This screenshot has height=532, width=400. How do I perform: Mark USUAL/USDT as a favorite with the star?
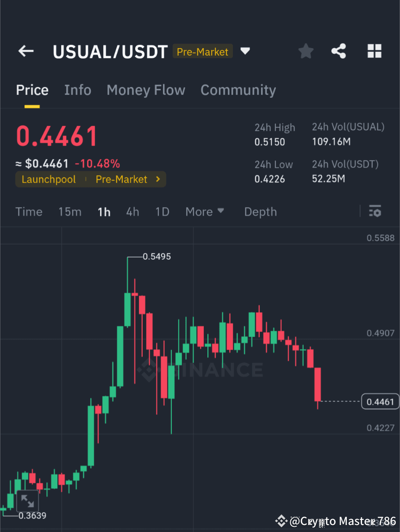(306, 51)
